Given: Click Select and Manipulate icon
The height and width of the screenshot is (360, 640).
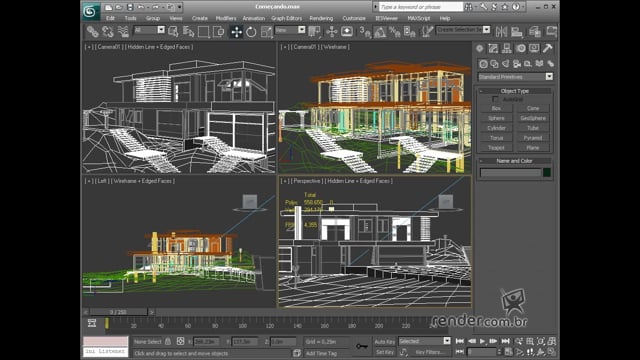Looking at the screenshot, I should pyautogui.click(x=332, y=31).
